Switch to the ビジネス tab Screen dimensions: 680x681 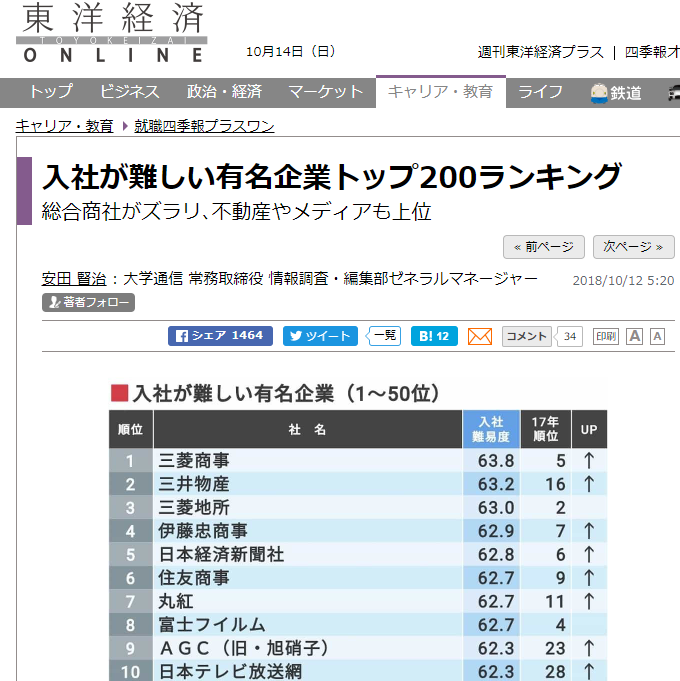130,92
